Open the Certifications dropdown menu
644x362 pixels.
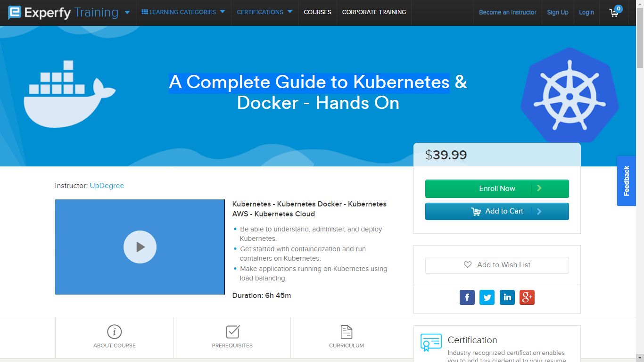(264, 12)
